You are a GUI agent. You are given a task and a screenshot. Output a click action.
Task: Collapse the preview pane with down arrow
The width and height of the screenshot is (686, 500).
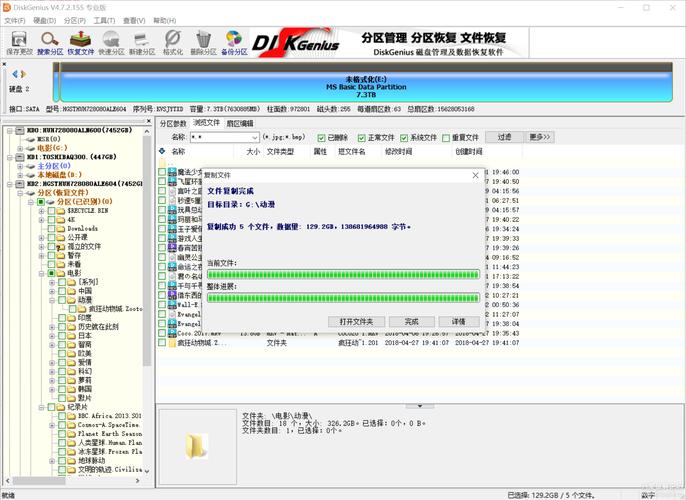(420, 406)
